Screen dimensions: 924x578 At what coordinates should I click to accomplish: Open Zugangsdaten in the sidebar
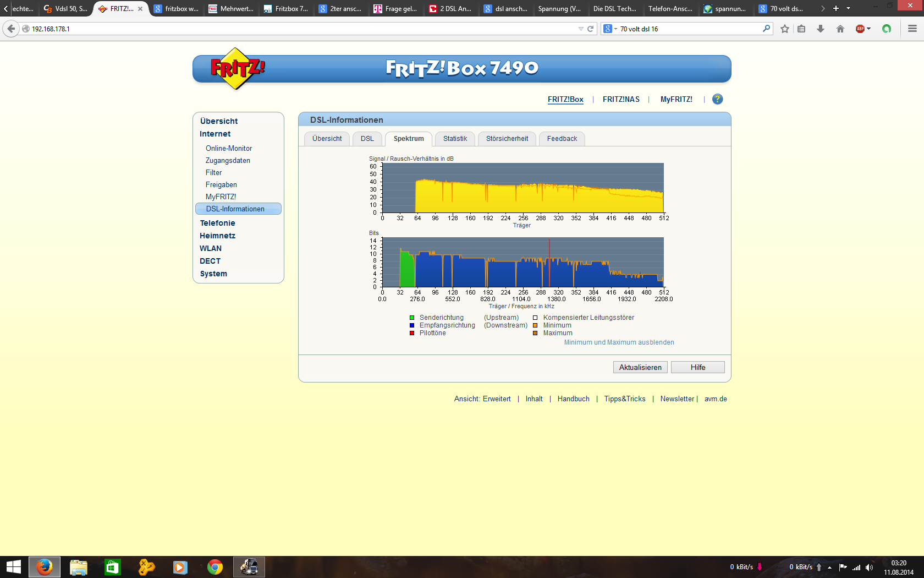tap(228, 161)
